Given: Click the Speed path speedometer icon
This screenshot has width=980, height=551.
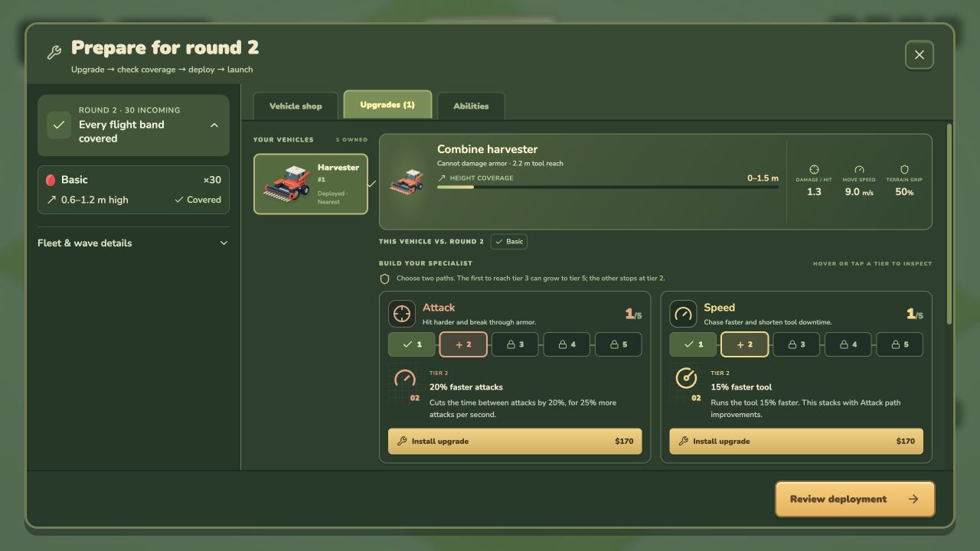Looking at the screenshot, I should point(684,314).
